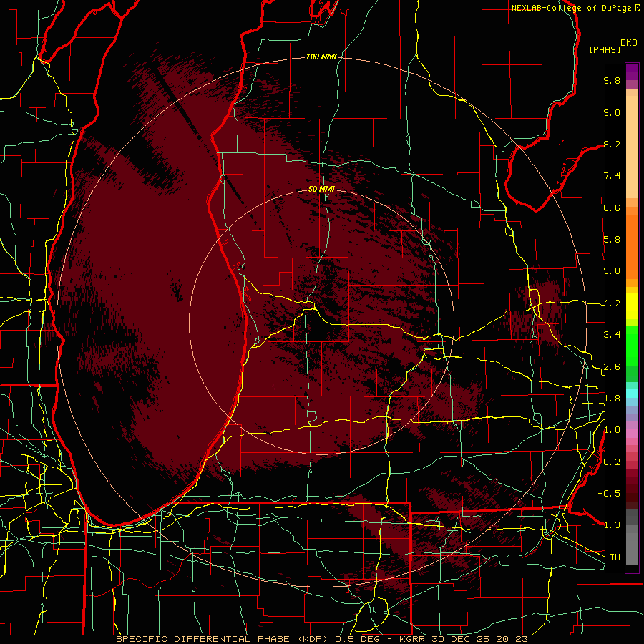
Task: Click the 9.8 value on the color scale
Action: pos(612,80)
